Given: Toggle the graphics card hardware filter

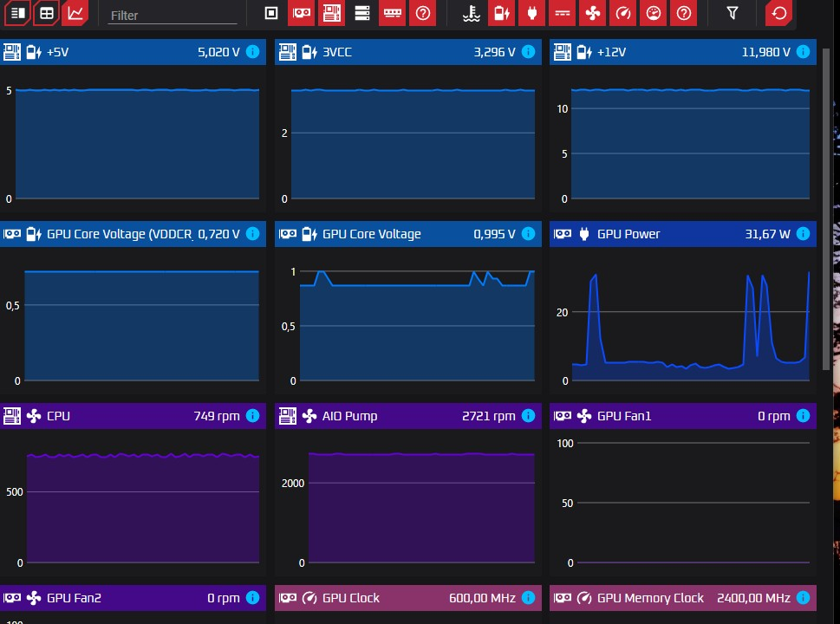Looking at the screenshot, I should click(x=302, y=13).
